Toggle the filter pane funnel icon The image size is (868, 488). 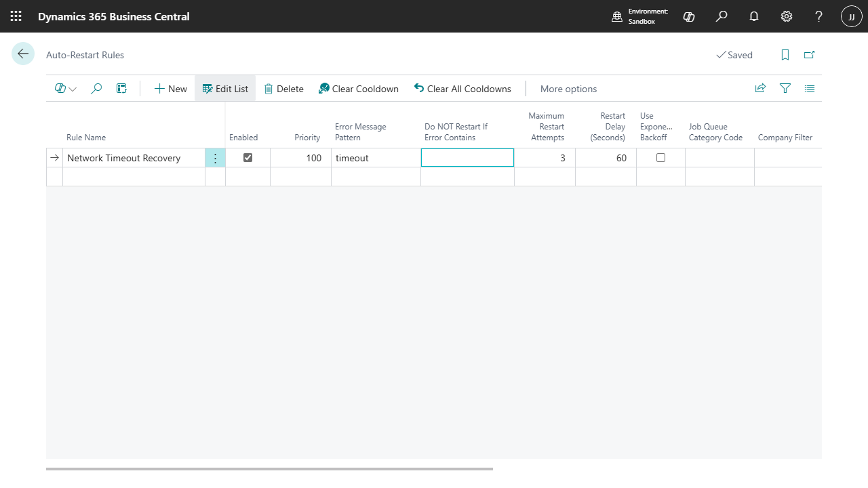click(x=785, y=88)
